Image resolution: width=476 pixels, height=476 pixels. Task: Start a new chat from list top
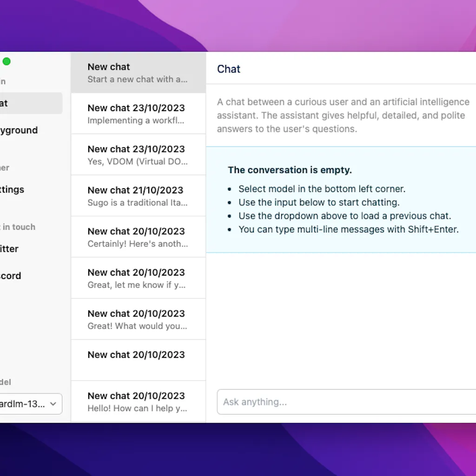pos(138,73)
